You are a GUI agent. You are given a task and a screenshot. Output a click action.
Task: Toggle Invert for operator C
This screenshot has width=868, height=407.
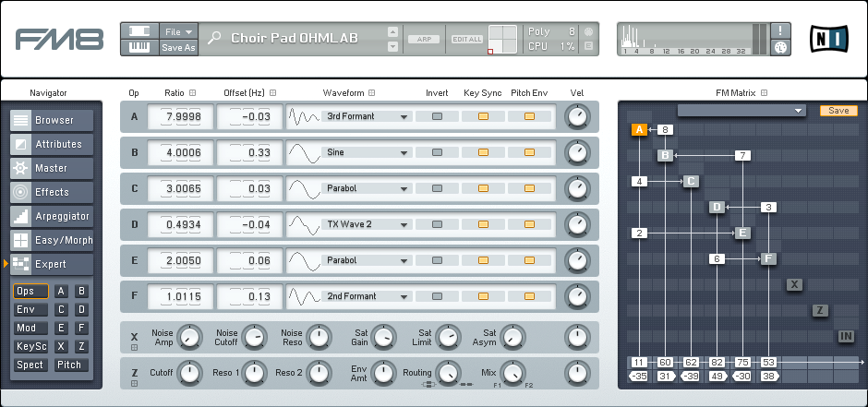(x=438, y=188)
